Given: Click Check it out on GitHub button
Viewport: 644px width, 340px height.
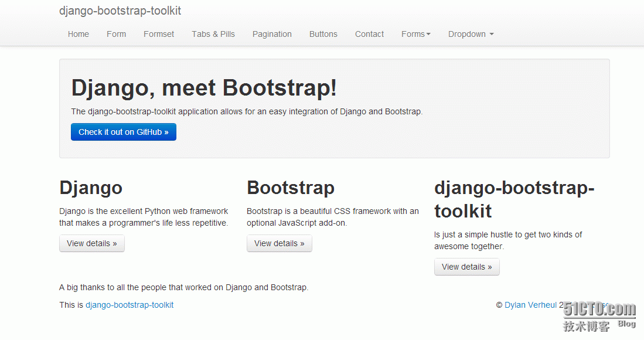Looking at the screenshot, I should [x=124, y=132].
